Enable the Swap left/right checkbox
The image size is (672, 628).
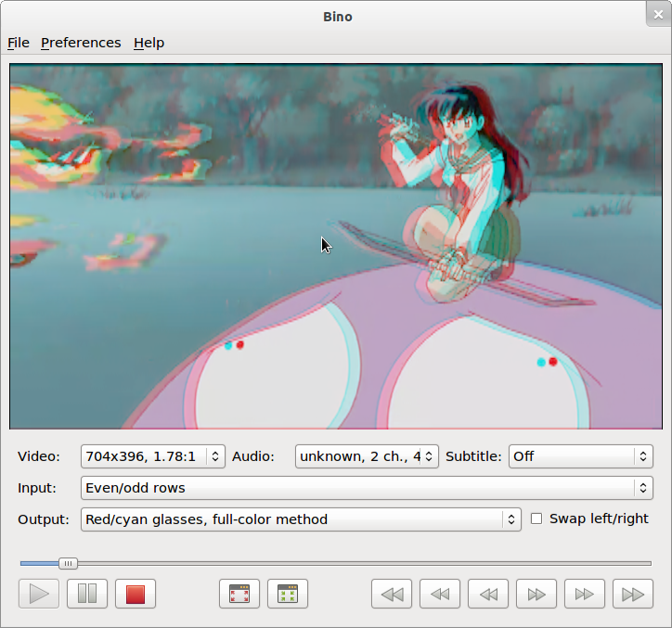coord(536,519)
